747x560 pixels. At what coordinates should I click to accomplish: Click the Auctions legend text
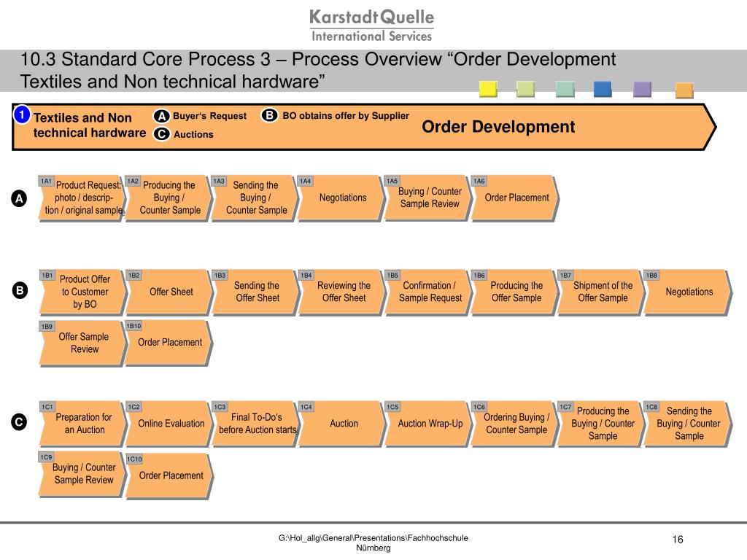click(193, 134)
